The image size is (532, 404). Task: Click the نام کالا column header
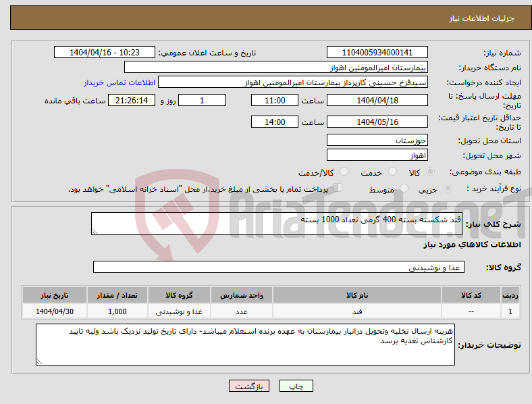357,295
